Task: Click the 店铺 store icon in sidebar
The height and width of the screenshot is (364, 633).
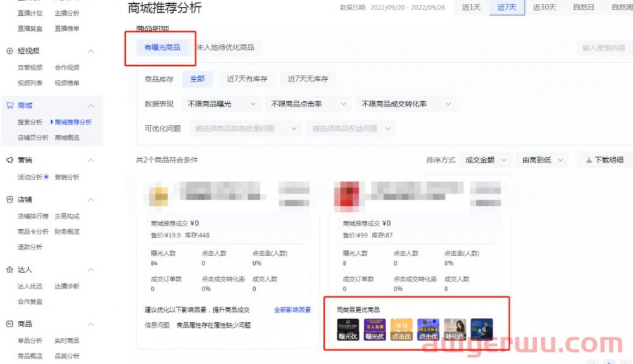Action: [9, 199]
